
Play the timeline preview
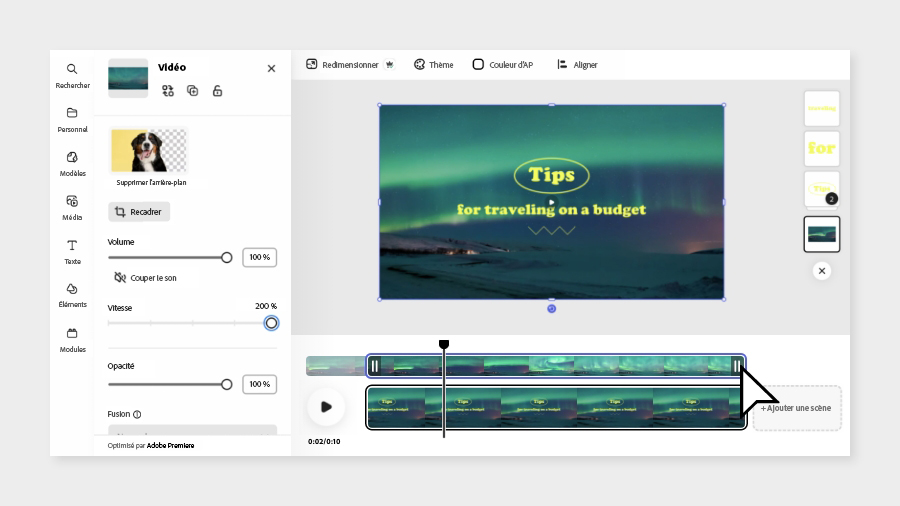326,407
